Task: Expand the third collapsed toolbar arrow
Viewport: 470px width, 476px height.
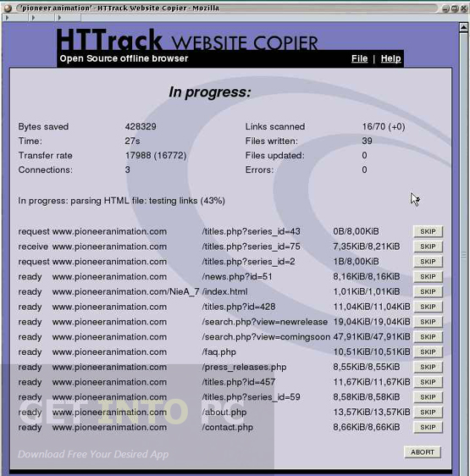Action: pos(59,18)
